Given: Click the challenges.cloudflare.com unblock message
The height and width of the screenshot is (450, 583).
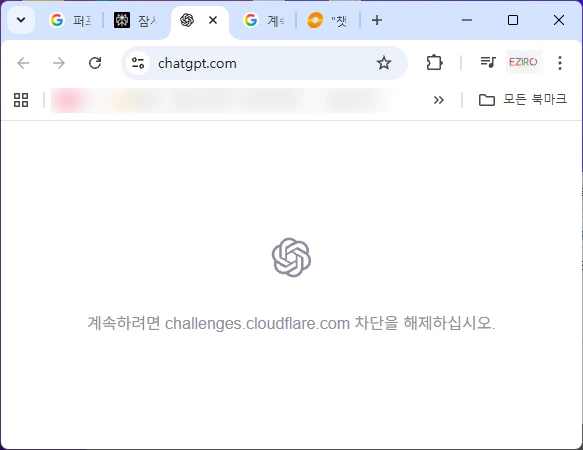Looking at the screenshot, I should [x=291, y=323].
